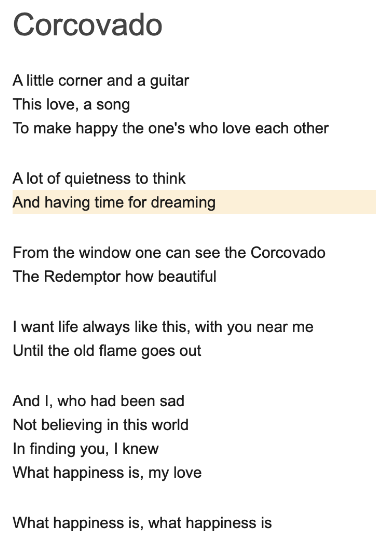This screenshot has height=554, width=376.
Task: Select the line 'A little corner and a guitar'
Action: pyautogui.click(x=101, y=81)
